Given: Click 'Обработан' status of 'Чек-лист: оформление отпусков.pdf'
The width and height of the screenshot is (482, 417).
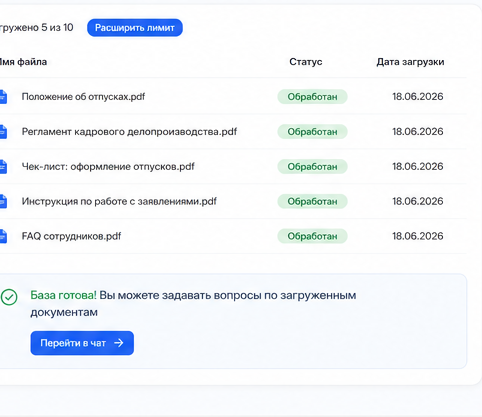Looking at the screenshot, I should [312, 166].
